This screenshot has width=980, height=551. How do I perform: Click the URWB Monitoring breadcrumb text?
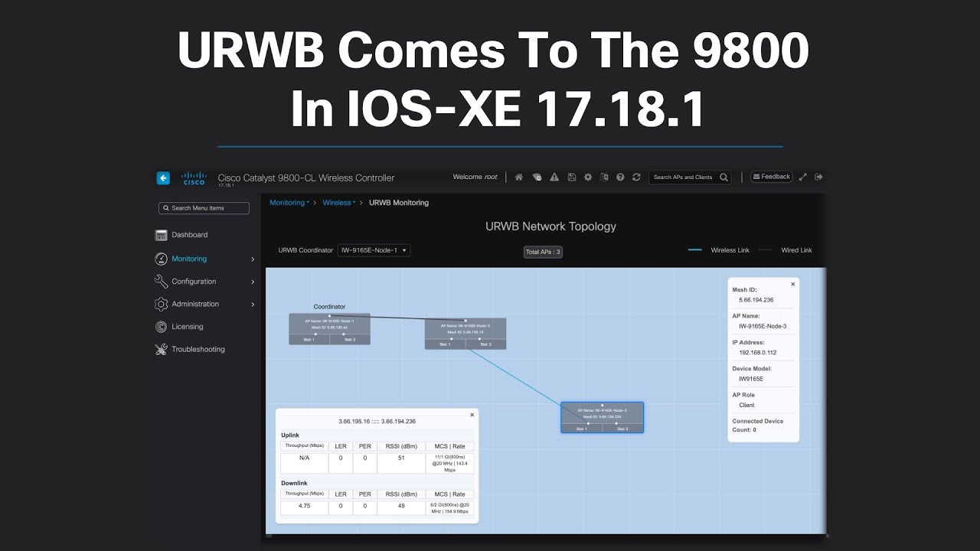click(399, 203)
